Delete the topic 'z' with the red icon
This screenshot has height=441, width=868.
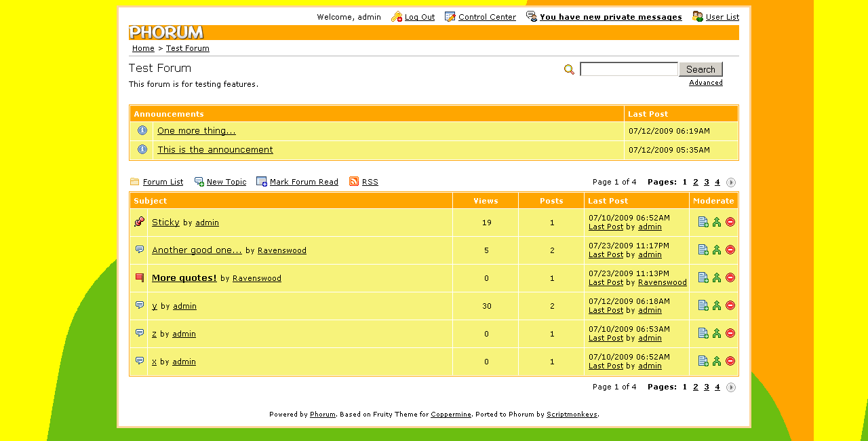tap(730, 333)
